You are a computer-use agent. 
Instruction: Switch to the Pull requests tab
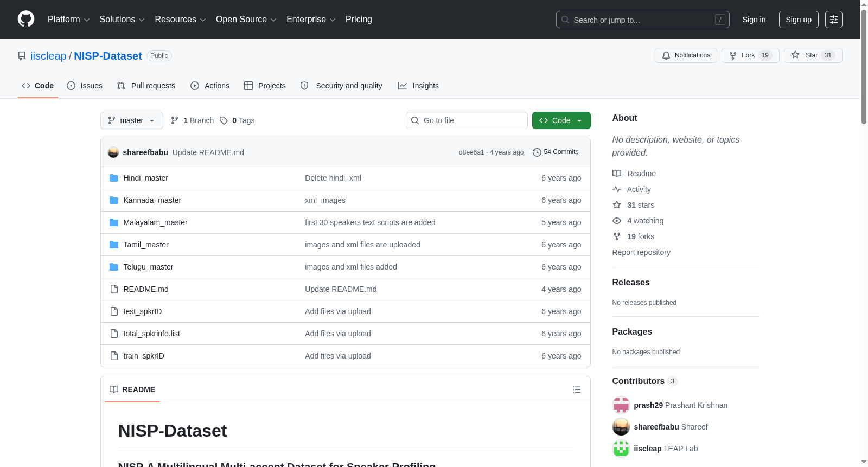point(146,86)
